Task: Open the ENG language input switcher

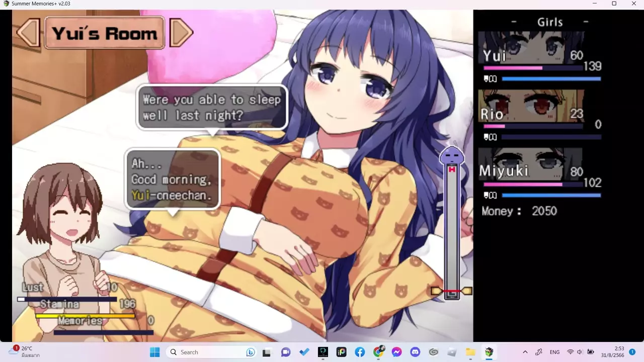Action: click(554, 352)
